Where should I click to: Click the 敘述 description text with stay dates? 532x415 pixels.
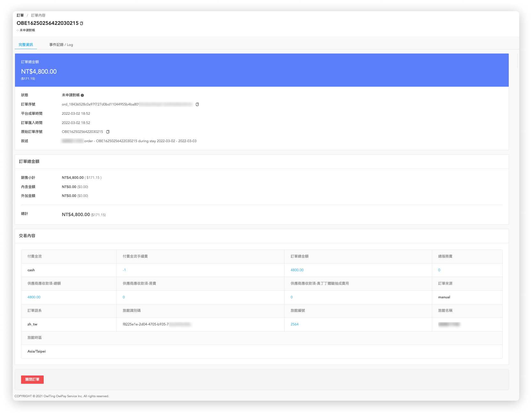[129, 141]
